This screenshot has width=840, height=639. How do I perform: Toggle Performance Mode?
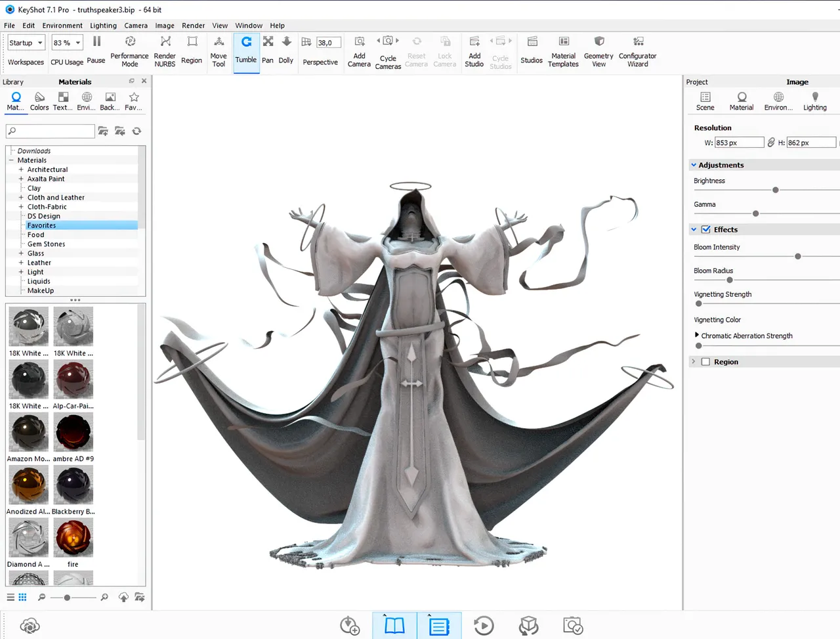click(130, 51)
